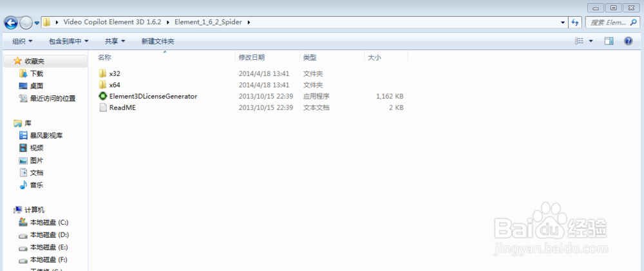Click the change view icon
Image resolution: width=644 pixels, height=271 pixels.
tap(580, 41)
